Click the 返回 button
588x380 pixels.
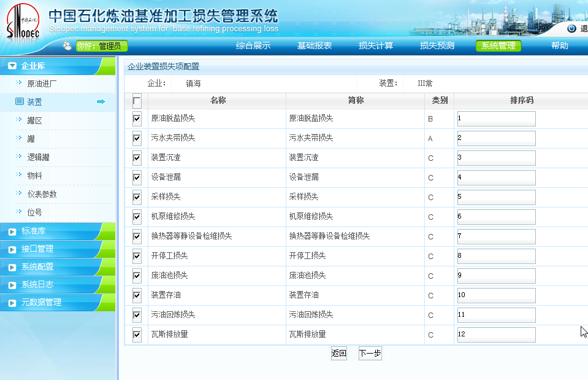[x=339, y=354]
